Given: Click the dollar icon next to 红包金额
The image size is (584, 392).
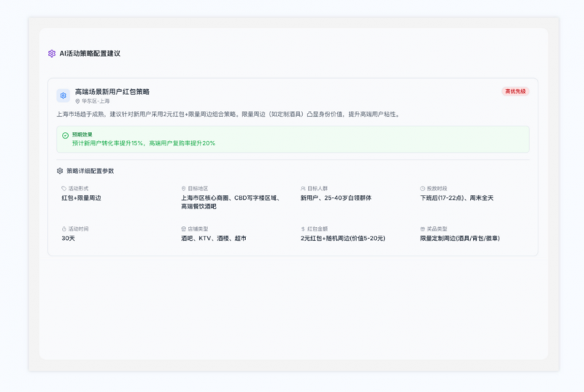Looking at the screenshot, I should pos(303,229).
